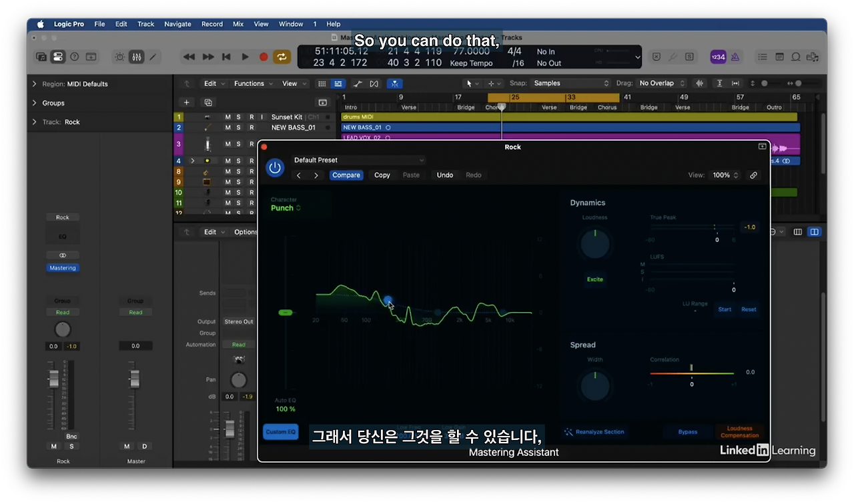This screenshot has height=504, width=854.
Task: Expand the Region MIDI Defaults section
Action: [34, 84]
